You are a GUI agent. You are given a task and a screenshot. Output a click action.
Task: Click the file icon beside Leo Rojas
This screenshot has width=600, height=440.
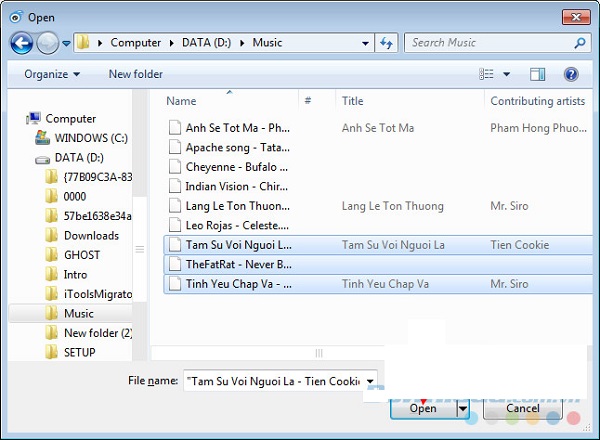pyautogui.click(x=175, y=225)
